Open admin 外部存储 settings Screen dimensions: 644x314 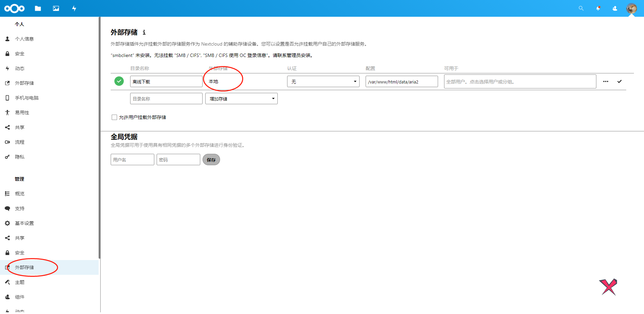49,267
